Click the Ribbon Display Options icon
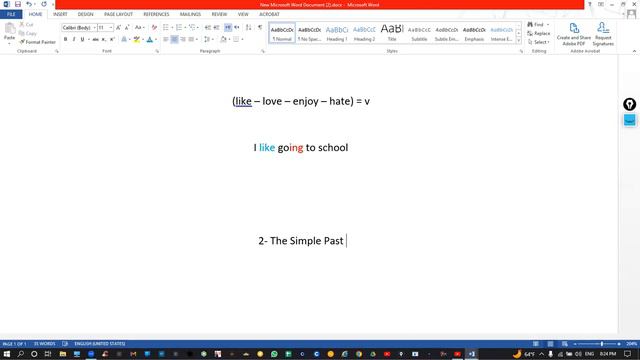Image resolution: width=640 pixels, height=360 pixels. pos(601,4)
